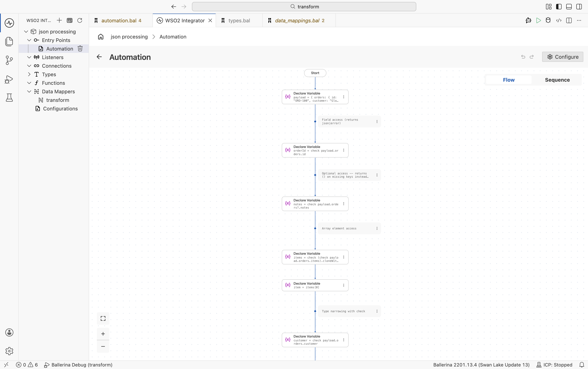Click Configure button
The image size is (588, 369).
pos(563,57)
